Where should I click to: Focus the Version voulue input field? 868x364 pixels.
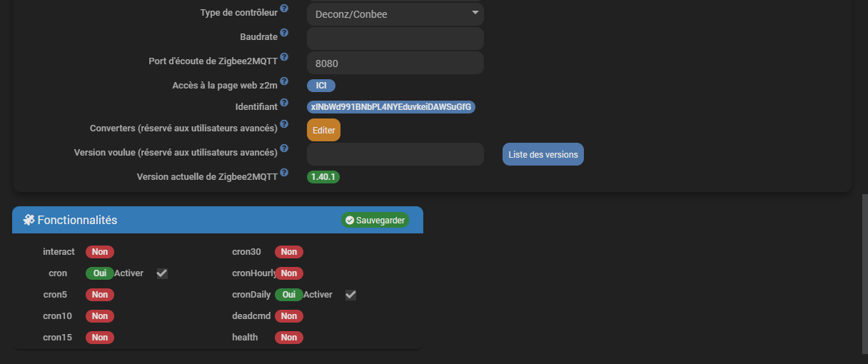[x=395, y=154]
